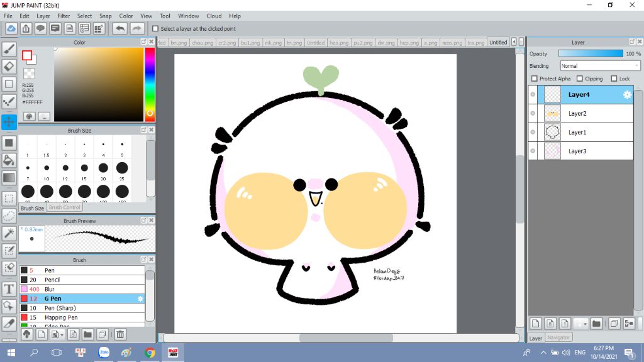Open the Filter menu
This screenshot has height=362, width=644.
point(64,16)
